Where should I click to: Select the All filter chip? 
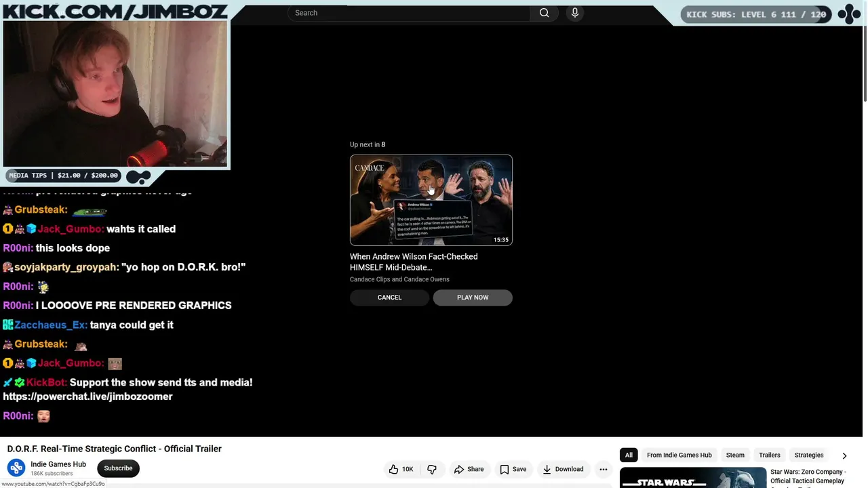(629, 455)
